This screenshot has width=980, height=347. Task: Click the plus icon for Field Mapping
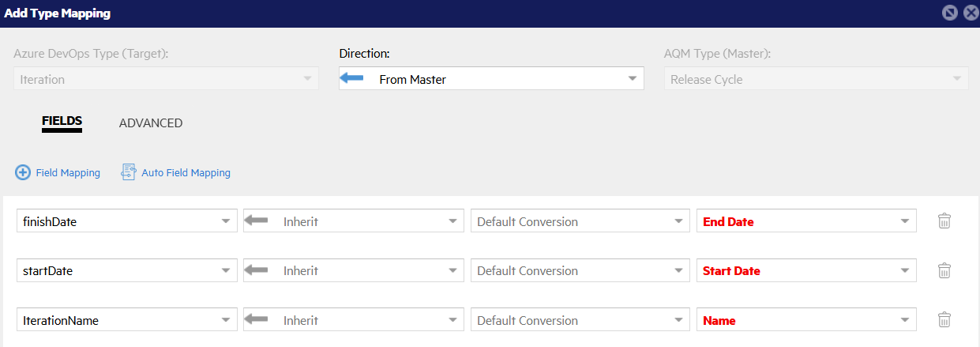tap(23, 172)
